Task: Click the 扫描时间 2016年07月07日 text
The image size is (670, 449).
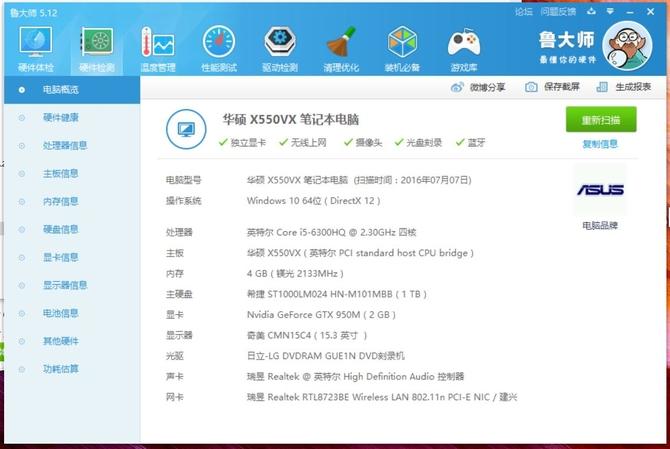Action: pos(412,180)
